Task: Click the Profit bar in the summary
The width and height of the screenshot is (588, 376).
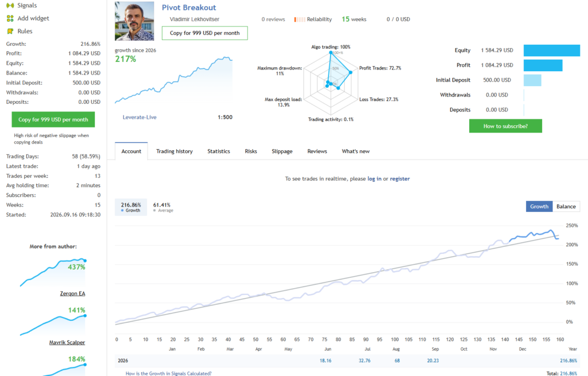Action: click(x=543, y=65)
